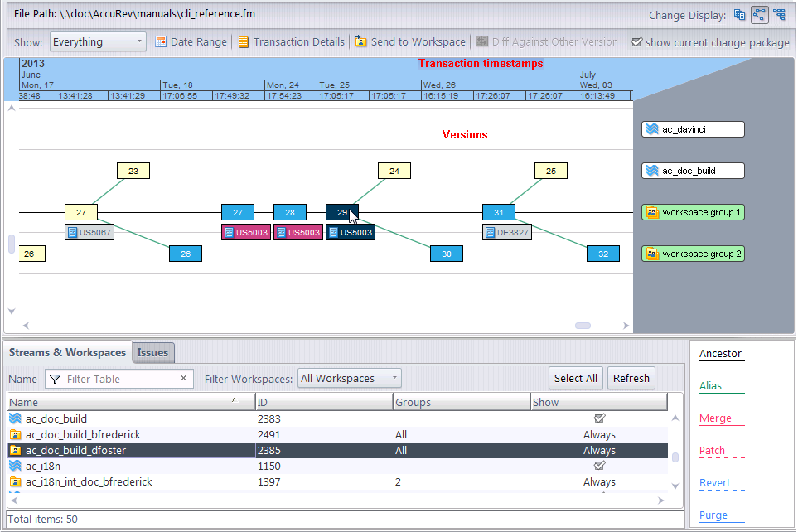Click the Date Range calendar icon
The height and width of the screenshot is (532, 798).
pyautogui.click(x=162, y=42)
